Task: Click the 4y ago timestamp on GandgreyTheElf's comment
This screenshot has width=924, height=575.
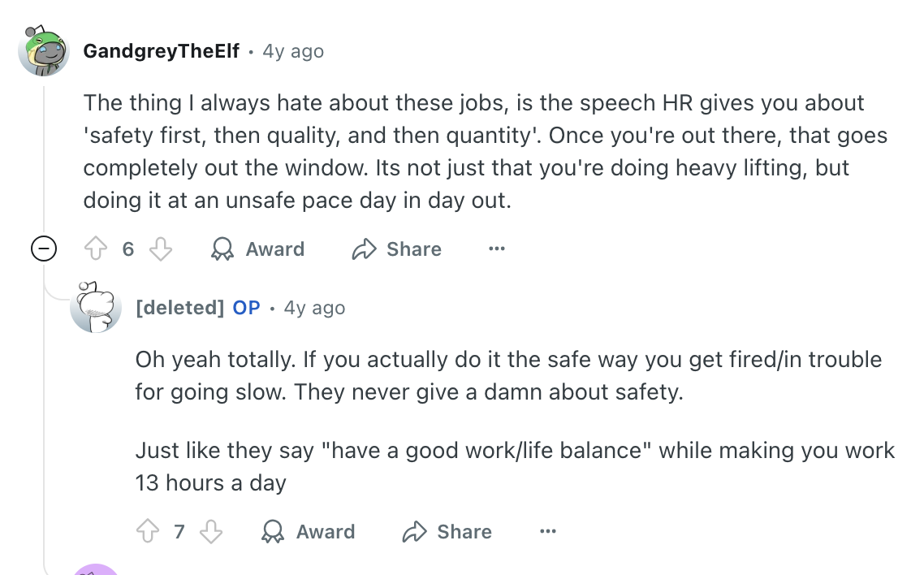Action: tap(293, 51)
